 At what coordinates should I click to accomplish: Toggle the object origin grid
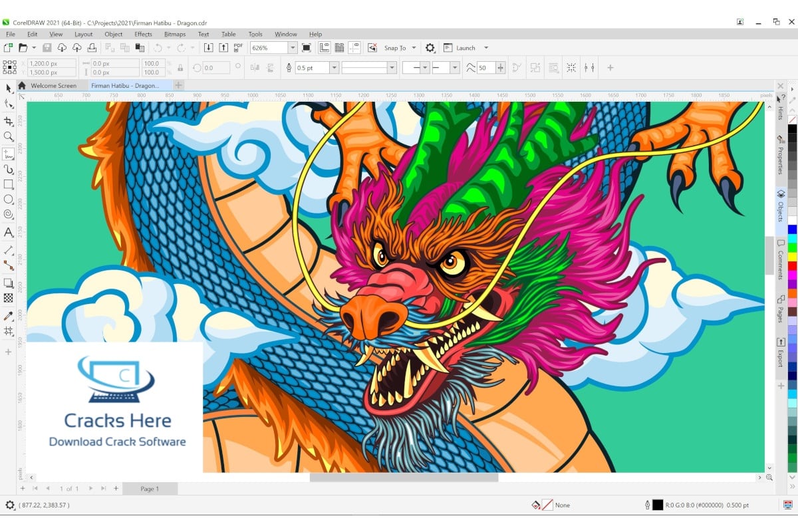click(9, 67)
